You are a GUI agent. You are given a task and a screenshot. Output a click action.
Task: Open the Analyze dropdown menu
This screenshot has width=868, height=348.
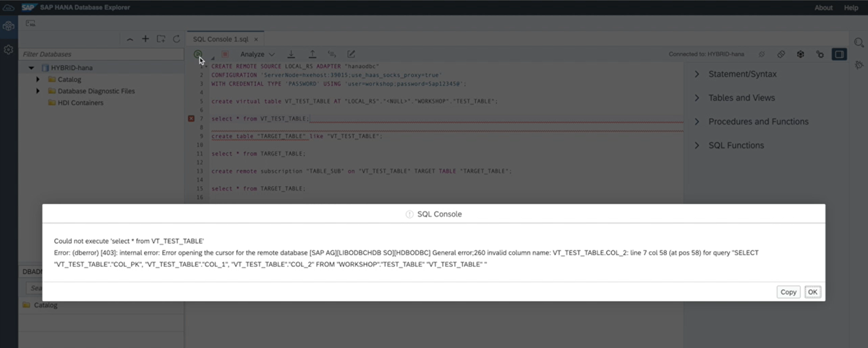point(258,54)
